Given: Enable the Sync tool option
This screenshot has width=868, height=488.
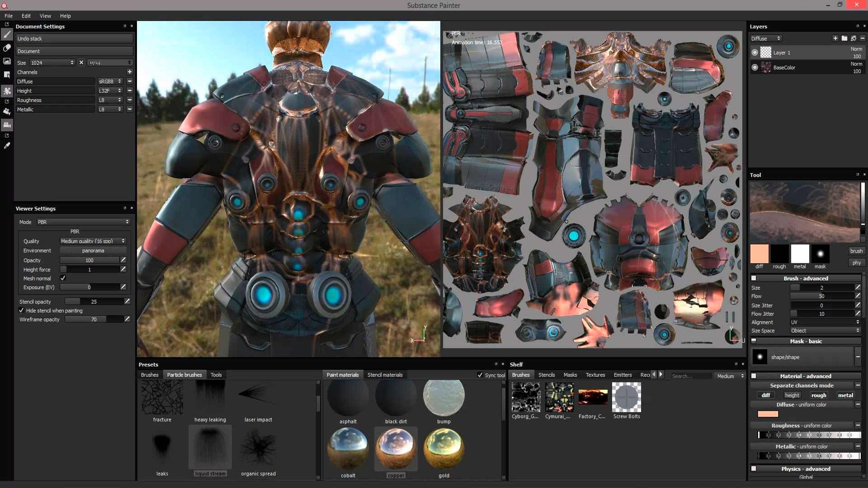Looking at the screenshot, I should point(481,375).
